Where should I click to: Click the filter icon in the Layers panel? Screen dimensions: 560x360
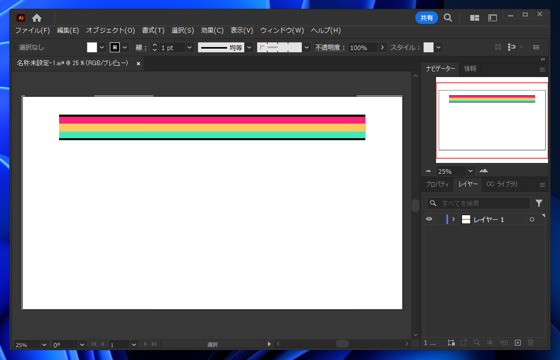539,203
